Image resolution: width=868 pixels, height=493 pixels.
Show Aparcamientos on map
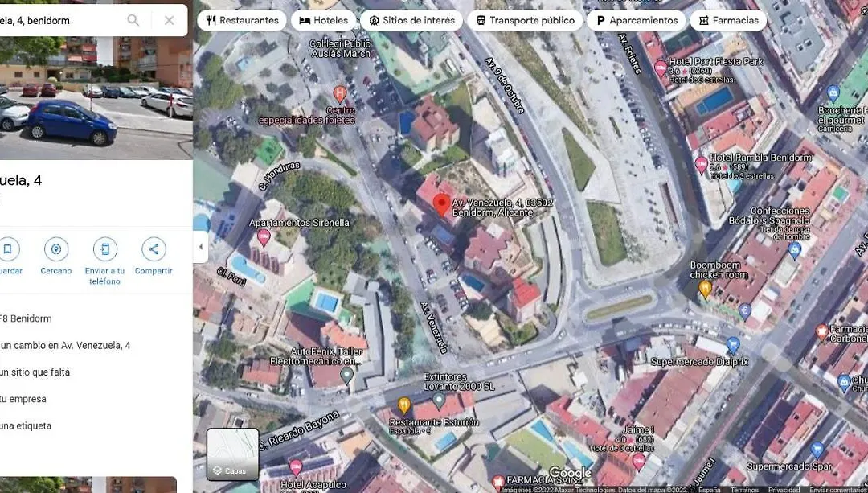[x=636, y=20]
